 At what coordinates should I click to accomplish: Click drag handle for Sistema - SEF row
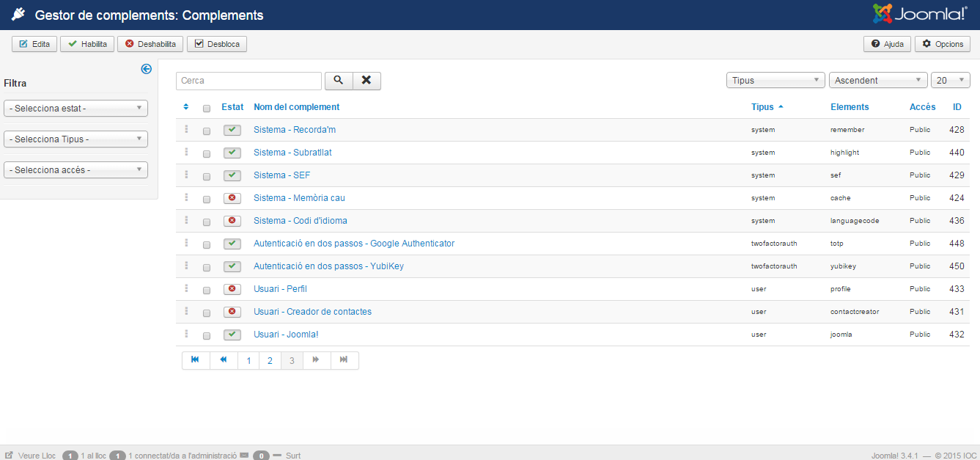pyautogui.click(x=186, y=175)
